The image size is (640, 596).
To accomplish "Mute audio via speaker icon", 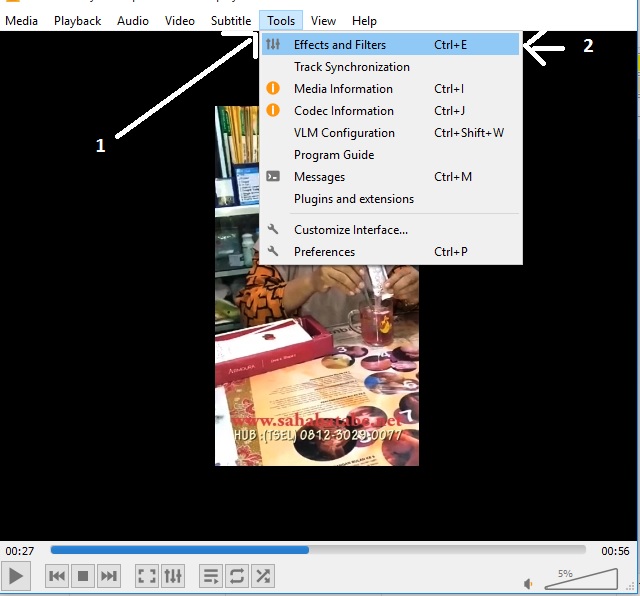I will point(528,584).
